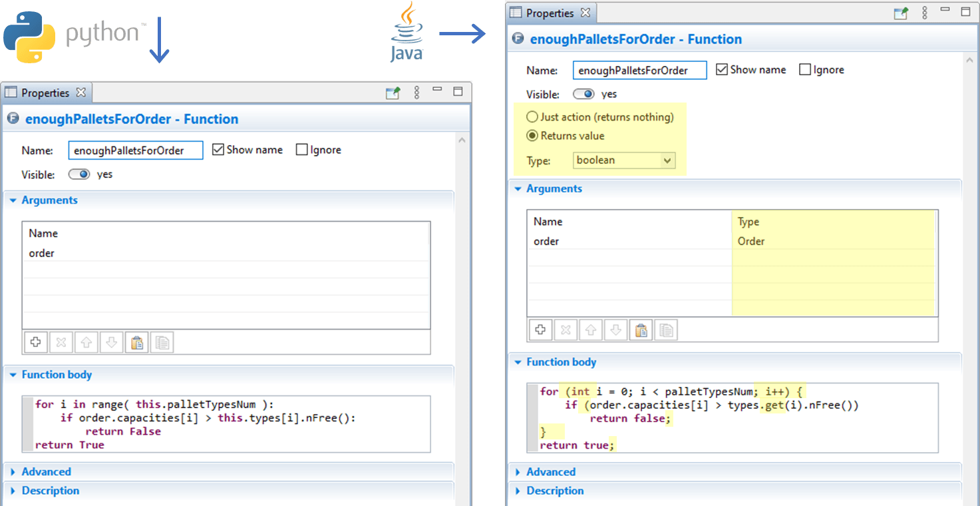Viewport: 980px width, 506px height.
Task: Open the boolean Type dropdown
Action: (624, 160)
